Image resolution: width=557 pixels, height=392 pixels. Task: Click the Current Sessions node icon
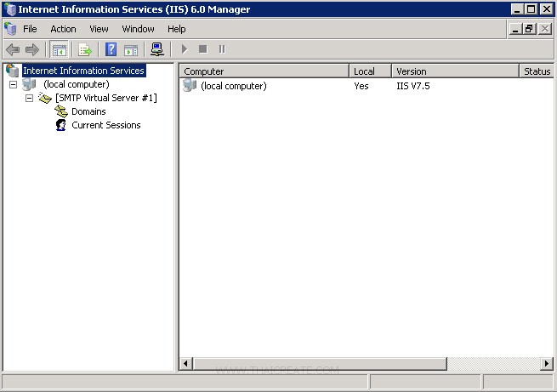(61, 125)
